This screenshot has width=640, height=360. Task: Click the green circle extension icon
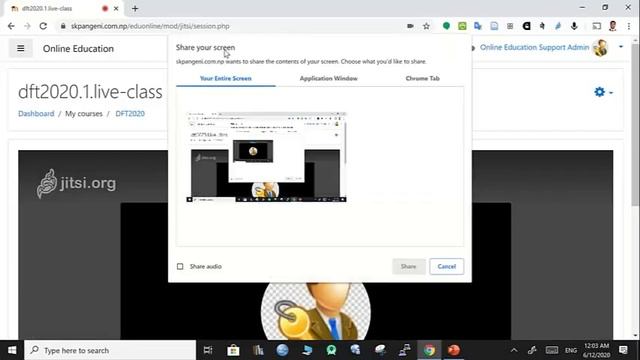(446, 26)
